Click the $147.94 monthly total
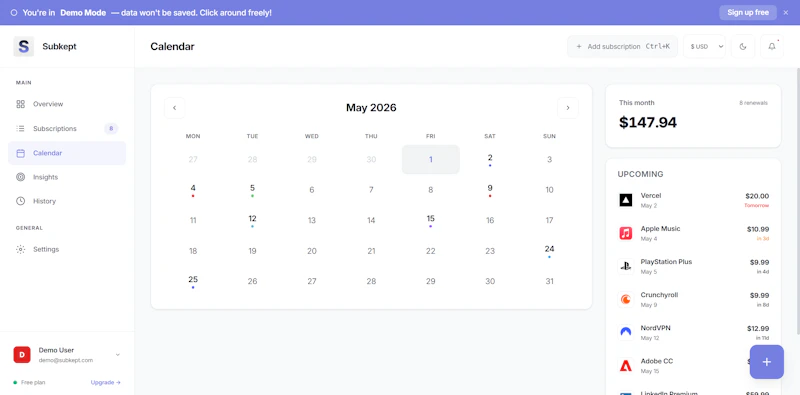Screen dimensions: 800x395 pos(648,122)
